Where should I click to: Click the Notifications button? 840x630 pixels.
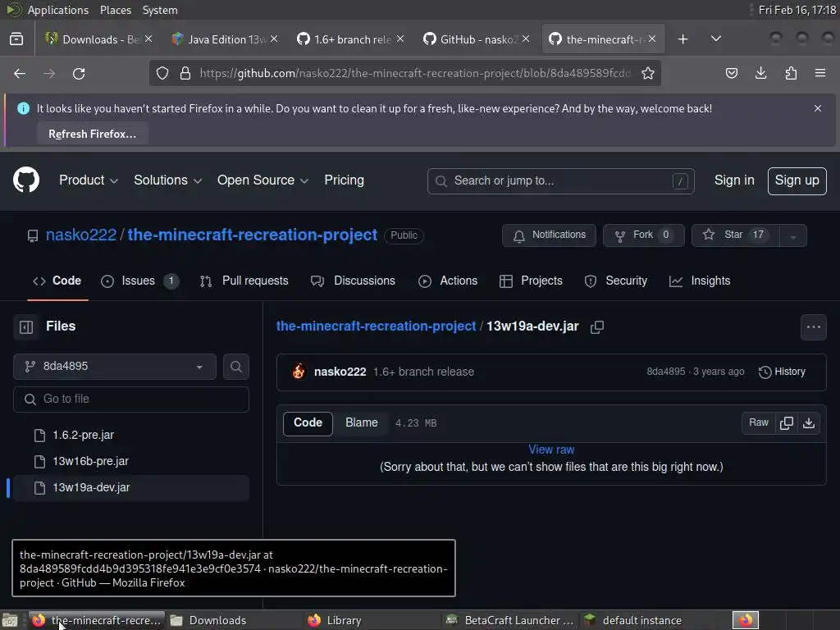coord(549,235)
